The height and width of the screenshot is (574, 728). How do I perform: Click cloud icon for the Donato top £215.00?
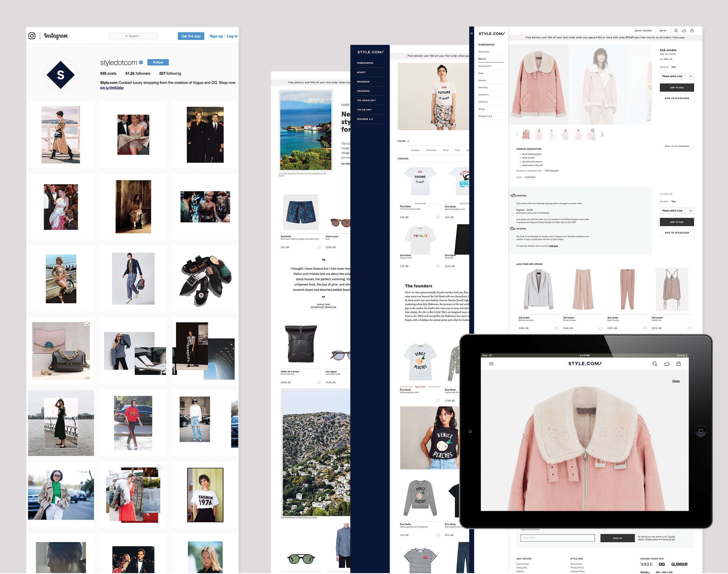click(x=689, y=328)
